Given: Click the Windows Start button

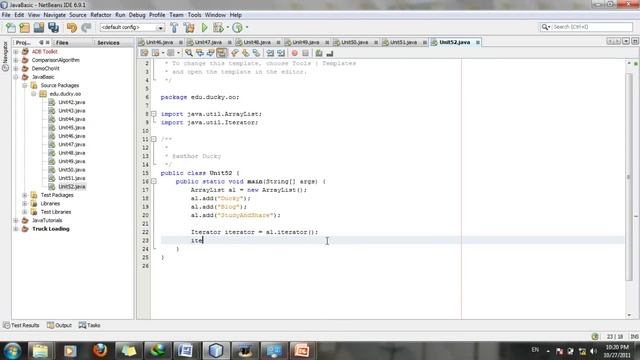Looking at the screenshot, I should (13, 351).
